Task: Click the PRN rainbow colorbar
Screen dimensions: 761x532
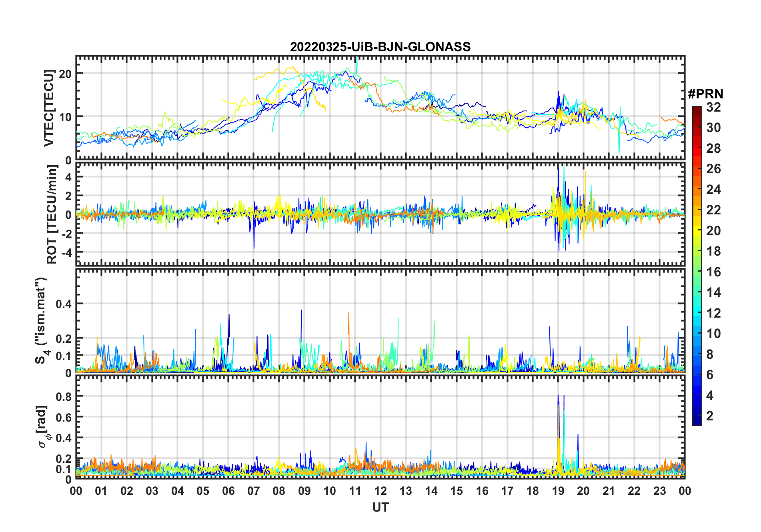Action: tap(697, 266)
